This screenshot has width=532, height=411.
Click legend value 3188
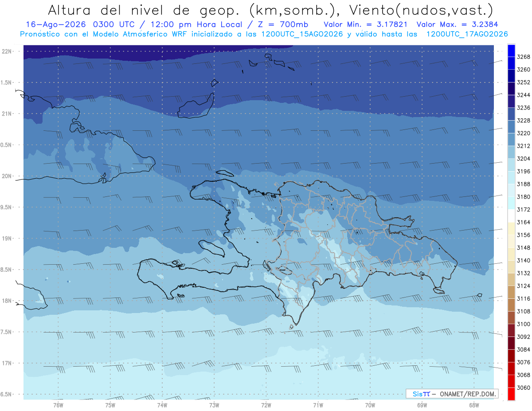click(x=524, y=184)
